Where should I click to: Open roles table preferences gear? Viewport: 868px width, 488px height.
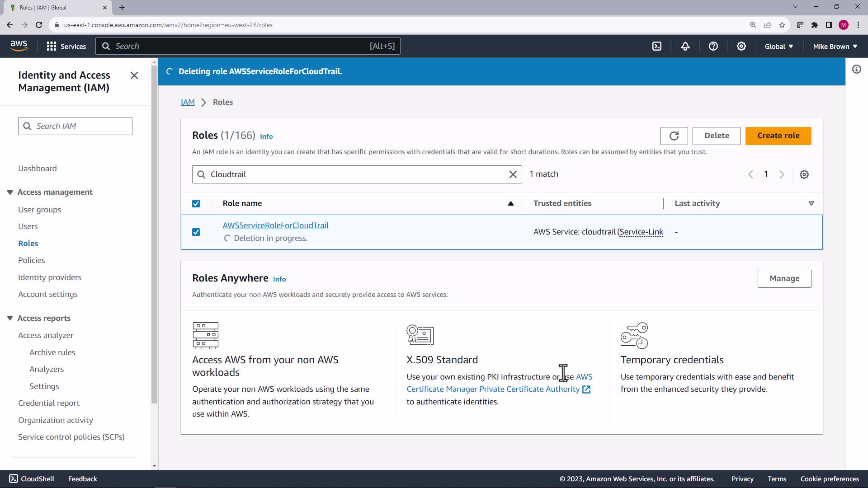point(804,174)
